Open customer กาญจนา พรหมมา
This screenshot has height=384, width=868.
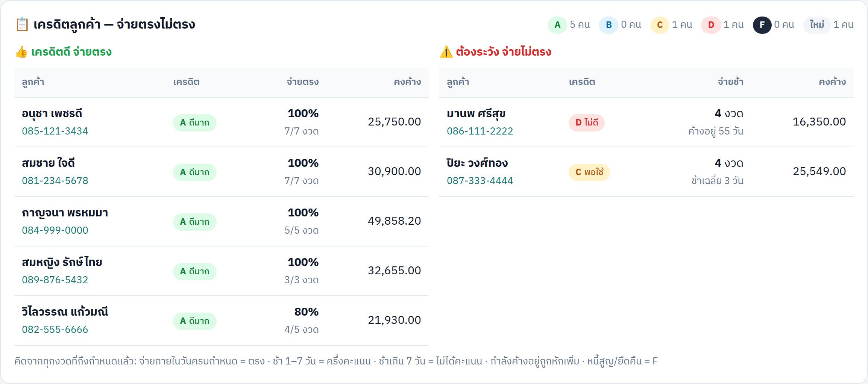[x=65, y=213]
